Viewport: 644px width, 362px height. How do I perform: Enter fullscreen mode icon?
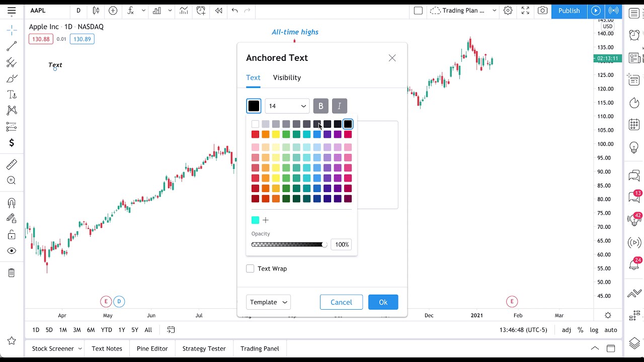525,11
